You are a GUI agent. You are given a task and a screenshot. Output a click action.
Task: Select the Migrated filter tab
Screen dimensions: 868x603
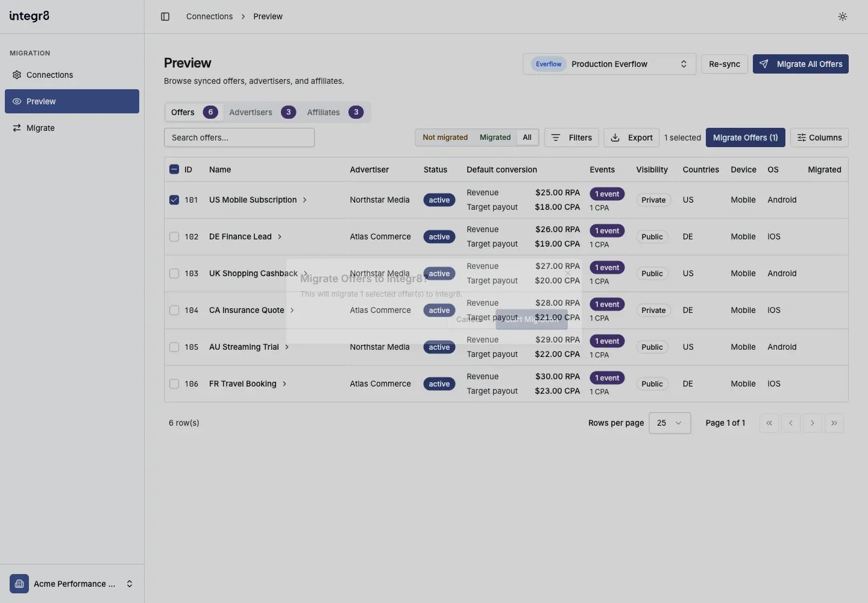(495, 137)
